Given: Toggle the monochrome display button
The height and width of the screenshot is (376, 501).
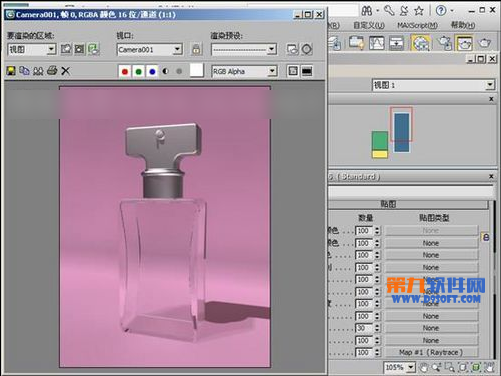Looking at the screenshot, I should tap(179, 71).
